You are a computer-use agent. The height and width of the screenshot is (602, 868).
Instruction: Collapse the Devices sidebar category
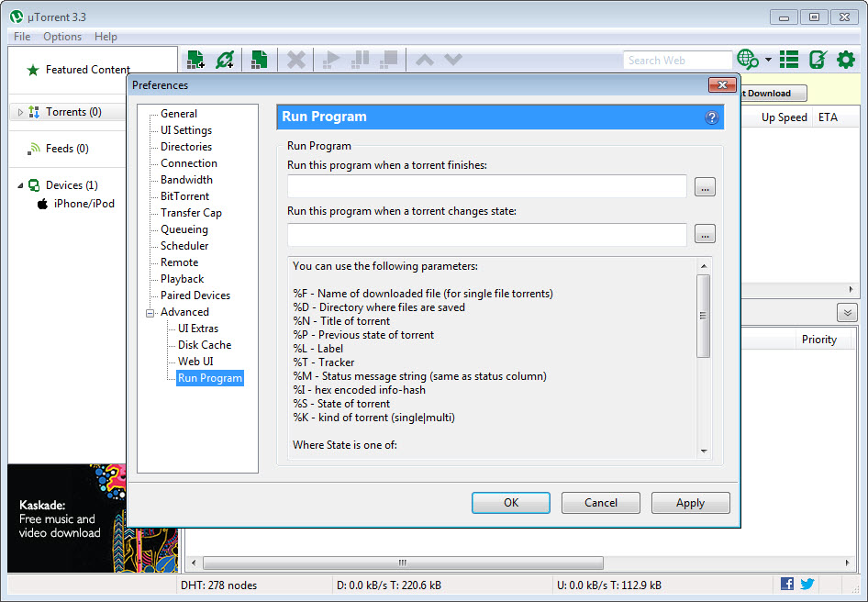click(20, 185)
